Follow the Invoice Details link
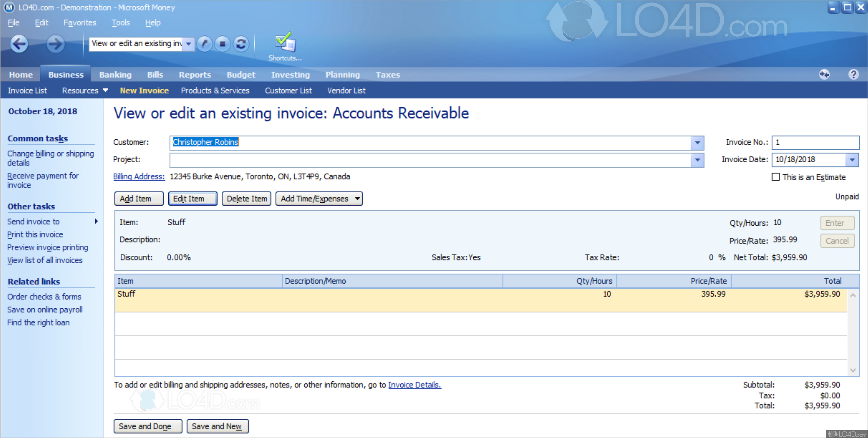The image size is (868, 438). click(x=414, y=385)
